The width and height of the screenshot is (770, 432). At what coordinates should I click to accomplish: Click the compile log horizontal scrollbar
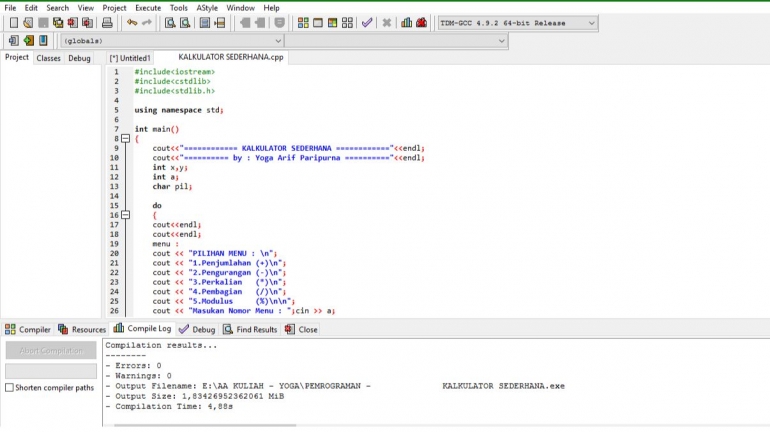[x=205, y=425]
